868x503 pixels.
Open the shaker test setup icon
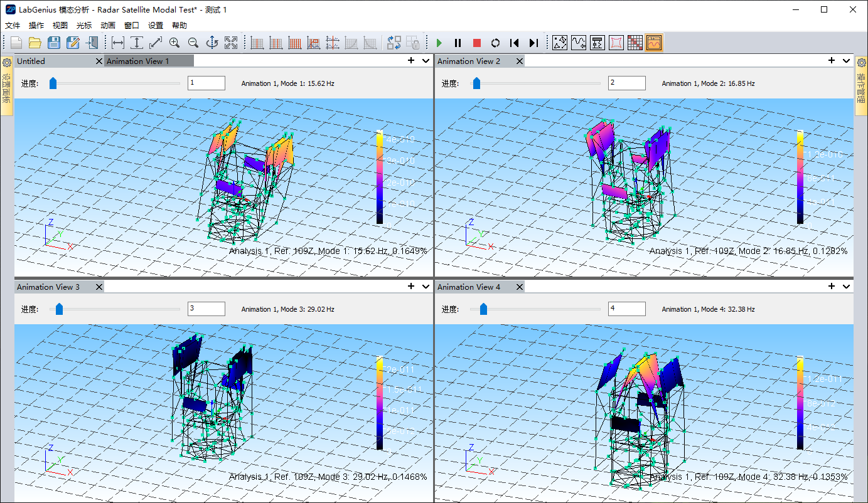tap(597, 43)
